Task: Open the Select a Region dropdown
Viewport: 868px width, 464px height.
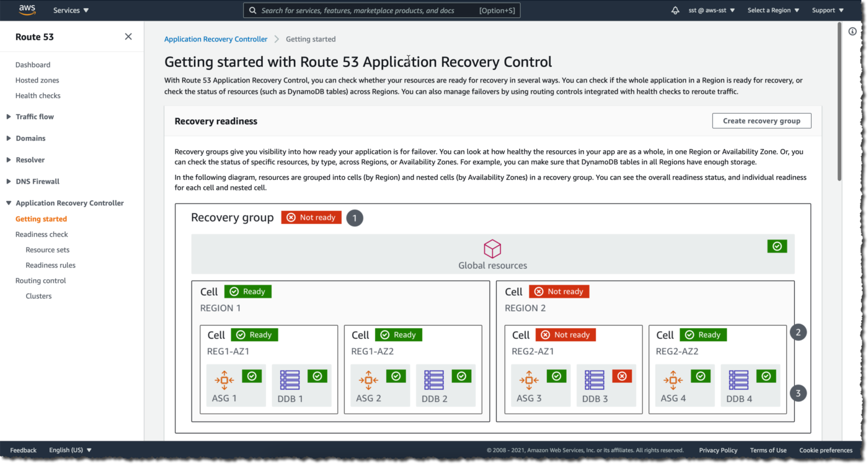Action: 774,11
